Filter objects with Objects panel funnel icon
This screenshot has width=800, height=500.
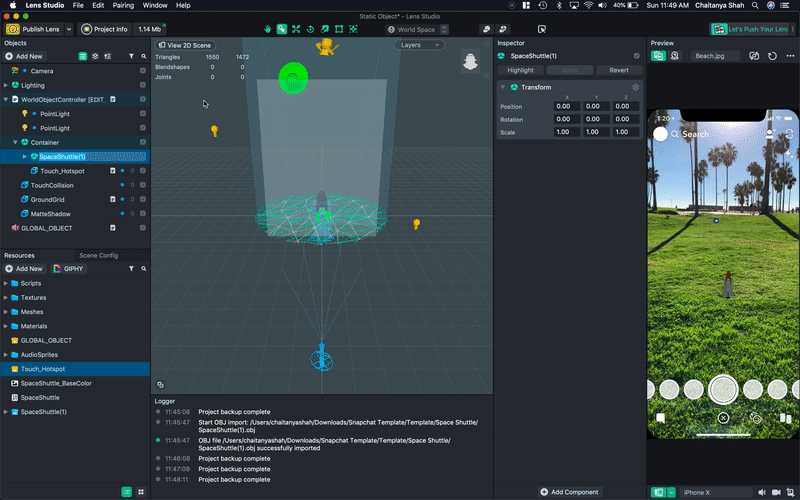(131, 56)
